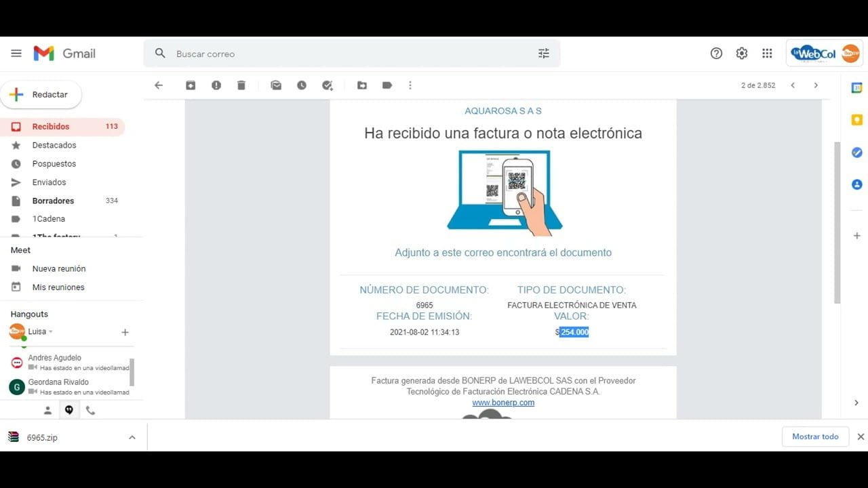868x488 pixels.
Task: Click document number 6965
Action: point(425,306)
